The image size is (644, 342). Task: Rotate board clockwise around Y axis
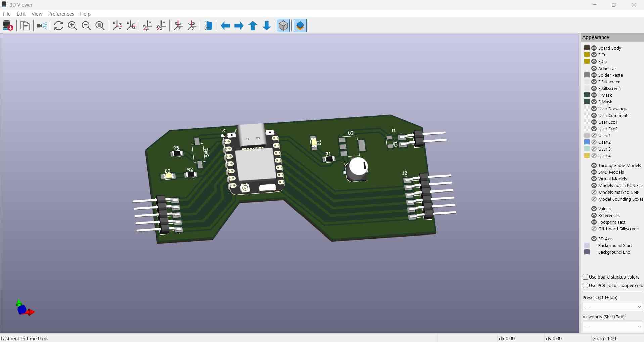coord(147,26)
